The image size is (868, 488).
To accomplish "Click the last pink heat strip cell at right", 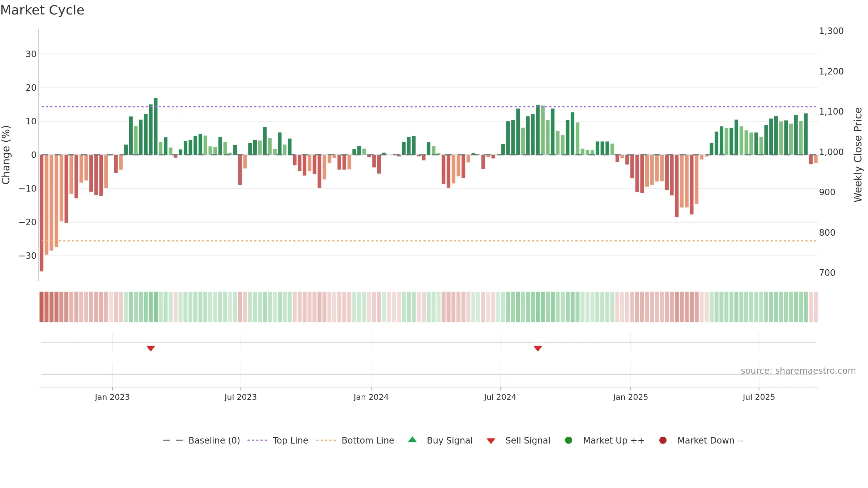I will click(816, 307).
